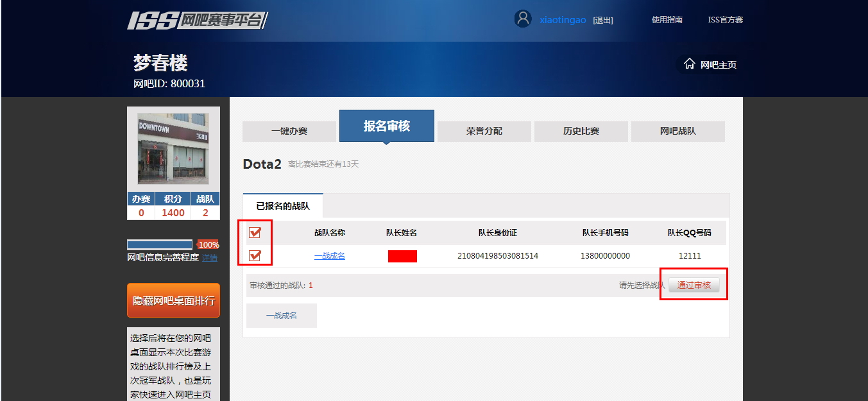Click the ISS 网吧赛事平台 logo
The height and width of the screenshot is (401, 868).
[x=197, y=21]
